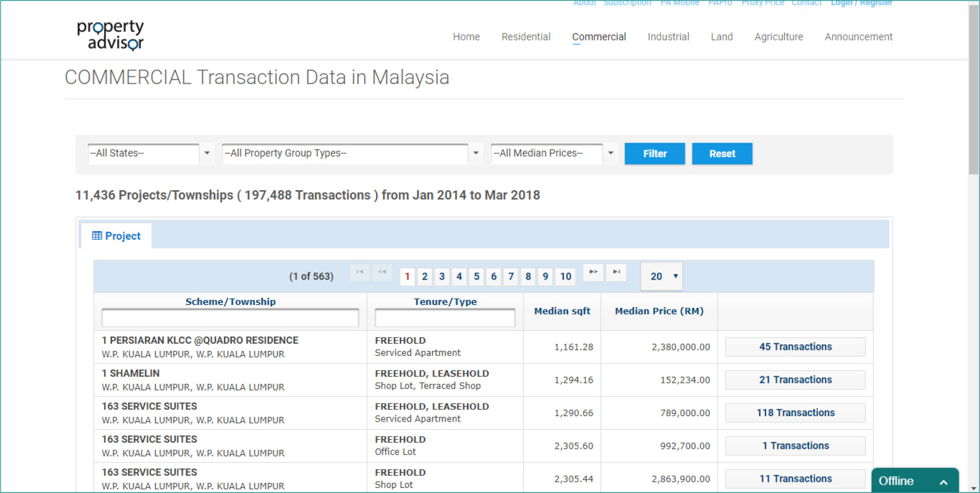The height and width of the screenshot is (493, 980).
Task: Click median price 2,863,900.00
Action: coord(680,478)
